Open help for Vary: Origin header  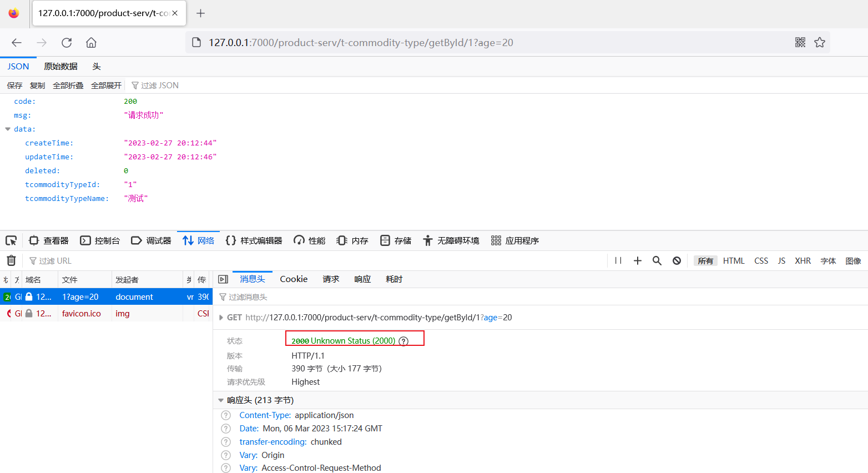tap(226, 455)
